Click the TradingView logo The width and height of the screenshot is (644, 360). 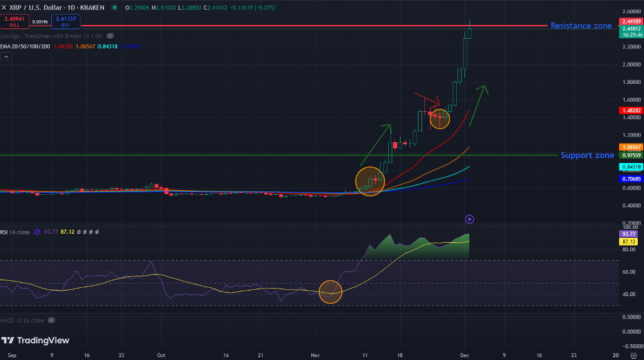[35, 341]
